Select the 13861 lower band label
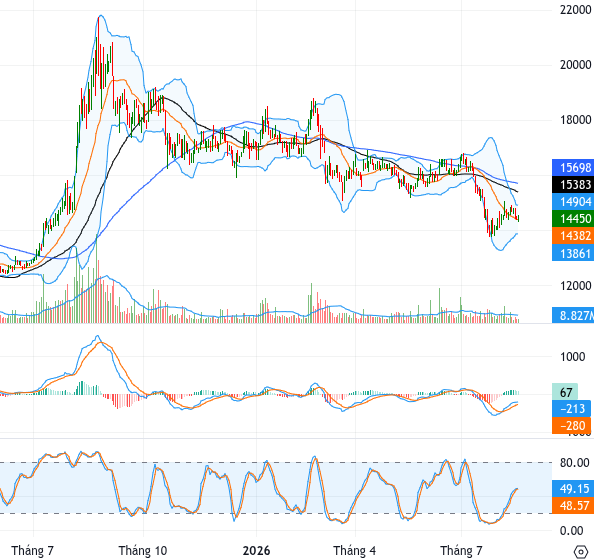This screenshot has width=594, height=559. click(x=573, y=253)
